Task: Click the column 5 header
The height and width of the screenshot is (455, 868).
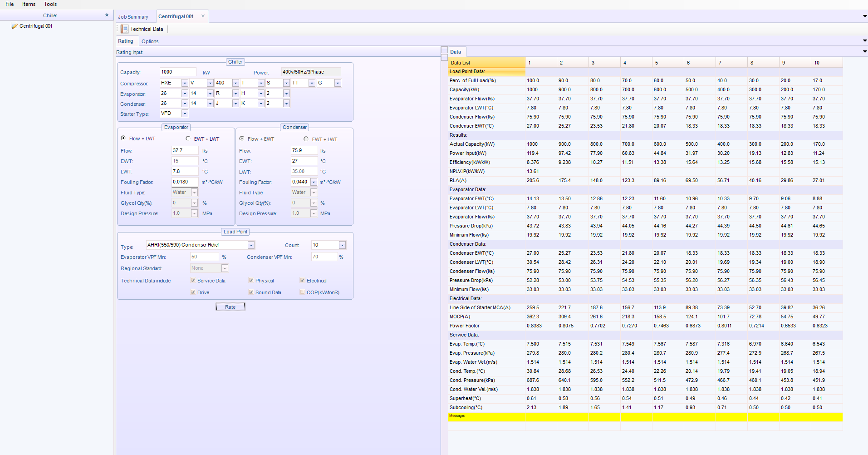Action: coord(668,63)
